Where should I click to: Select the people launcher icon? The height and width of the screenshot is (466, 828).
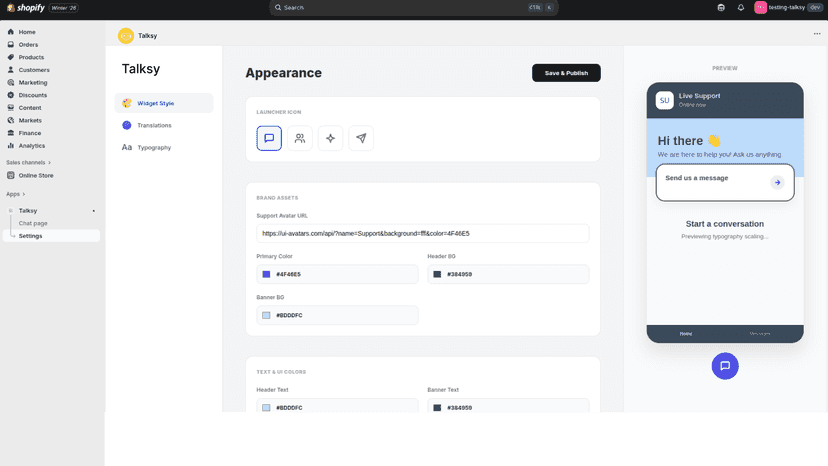pos(299,138)
